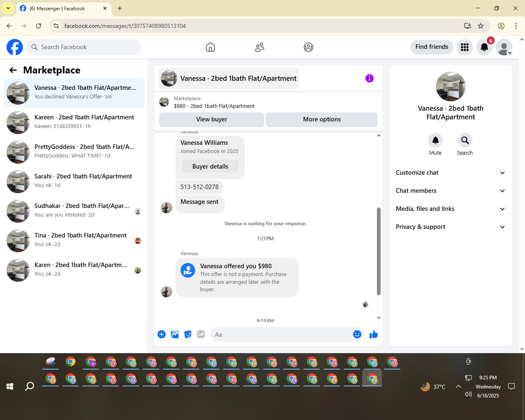525x420 pixels.
Task: Open the emoji picker in the message box
Action: click(x=357, y=334)
